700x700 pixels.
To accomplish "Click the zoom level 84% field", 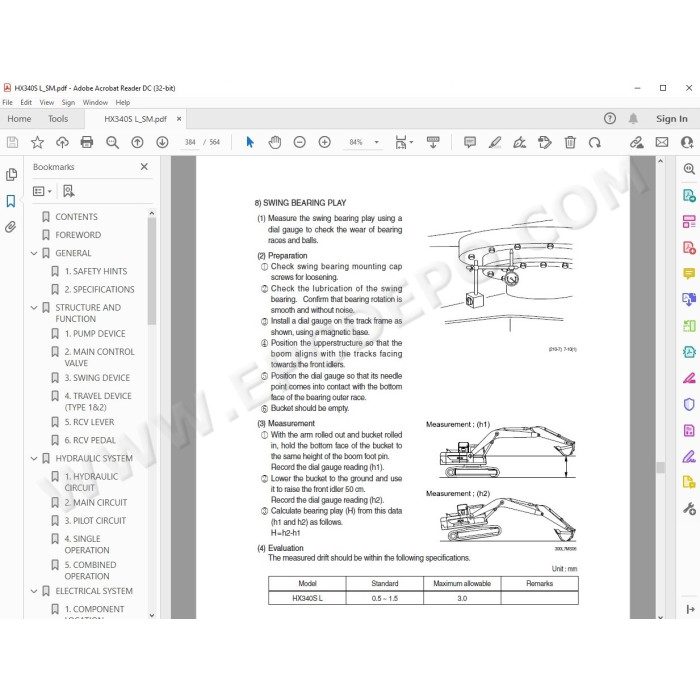I will [x=356, y=142].
